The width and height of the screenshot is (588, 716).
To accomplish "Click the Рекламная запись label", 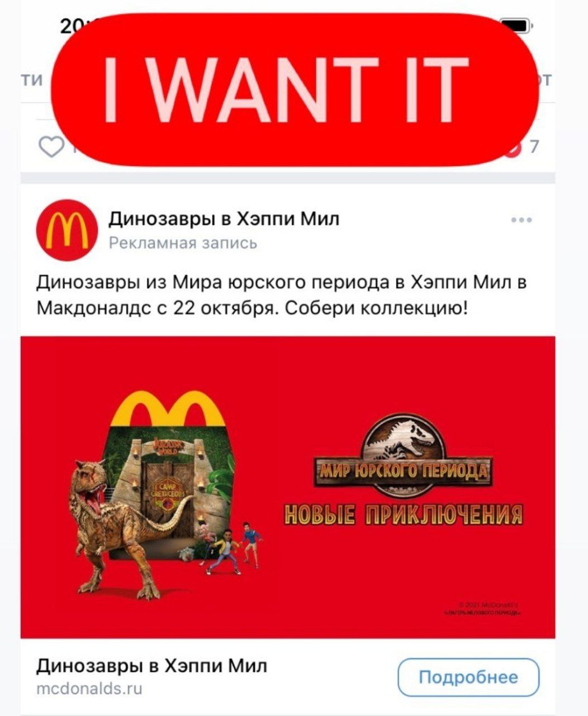I will (183, 243).
